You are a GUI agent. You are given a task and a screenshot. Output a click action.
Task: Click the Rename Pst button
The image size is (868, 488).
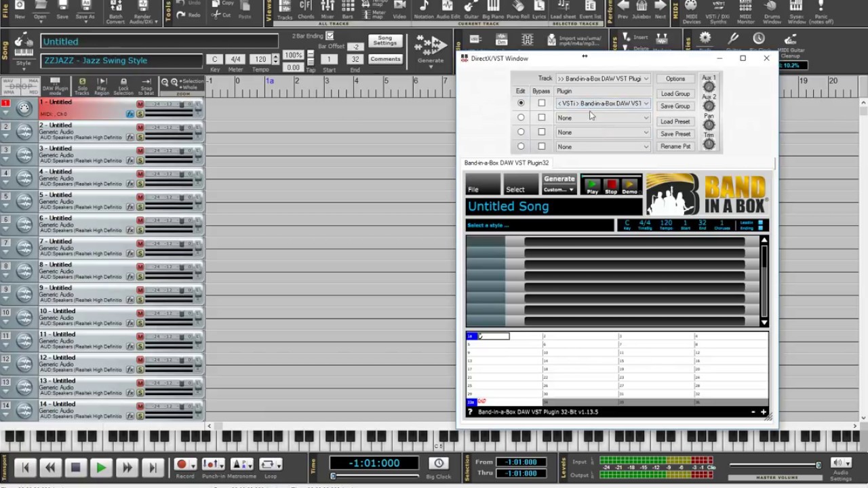[675, 146]
